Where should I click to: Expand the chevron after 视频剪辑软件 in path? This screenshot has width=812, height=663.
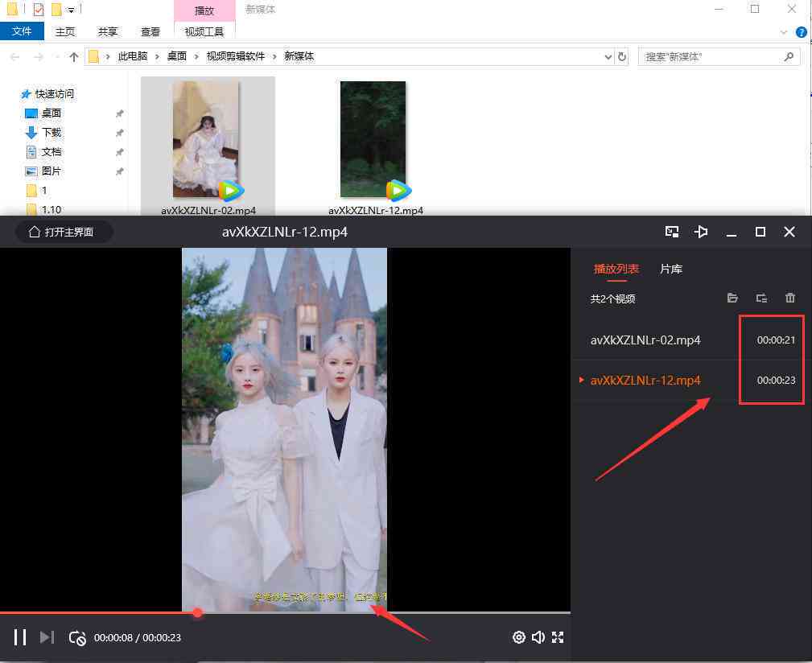pyautogui.click(x=274, y=56)
